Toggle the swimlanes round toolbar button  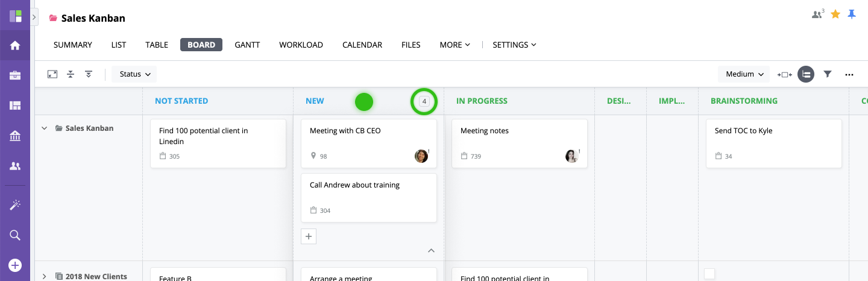pyautogui.click(x=806, y=74)
